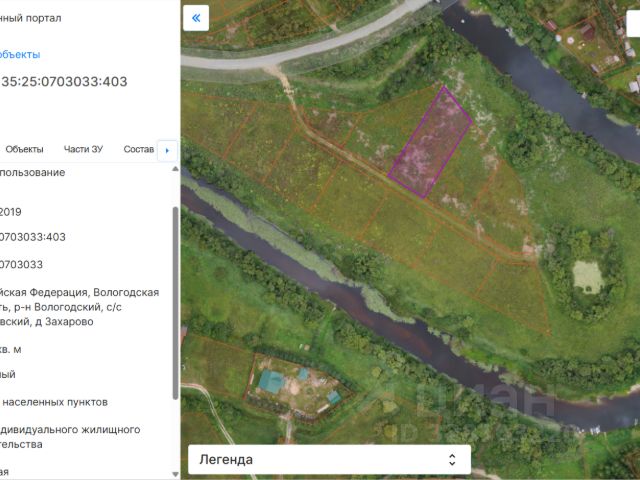Screen dimensions: 640x480
Task: Select the text 'населенных пунктов'
Action: tap(55, 402)
